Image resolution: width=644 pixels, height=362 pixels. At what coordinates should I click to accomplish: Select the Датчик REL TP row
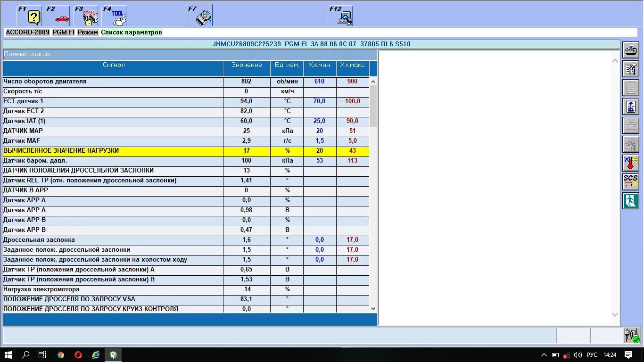coord(186,181)
